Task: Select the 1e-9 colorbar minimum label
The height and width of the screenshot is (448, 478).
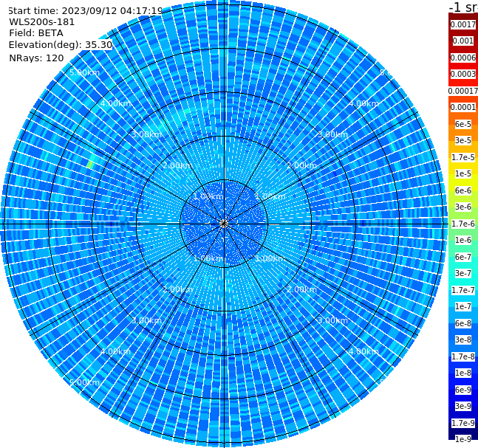Action: [463, 439]
